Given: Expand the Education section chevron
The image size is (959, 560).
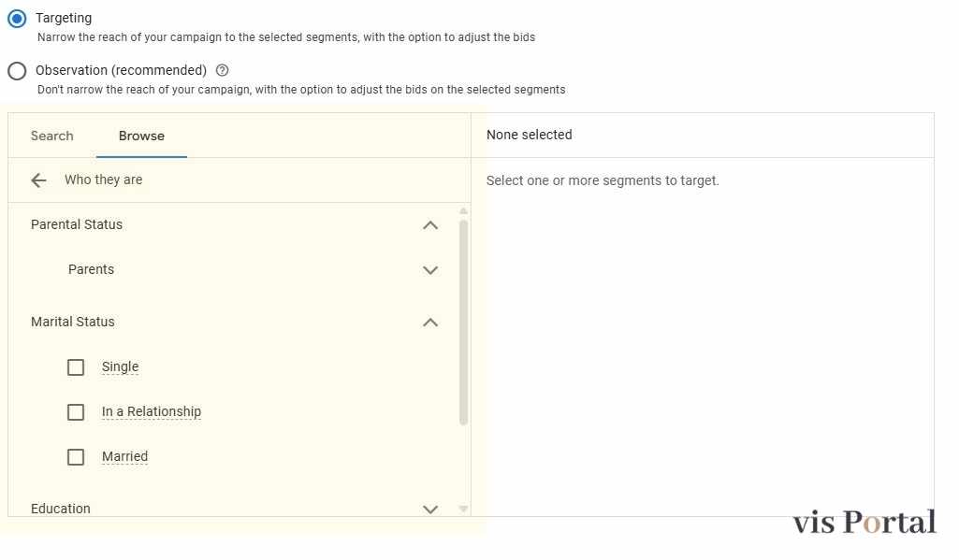Looking at the screenshot, I should (430, 510).
